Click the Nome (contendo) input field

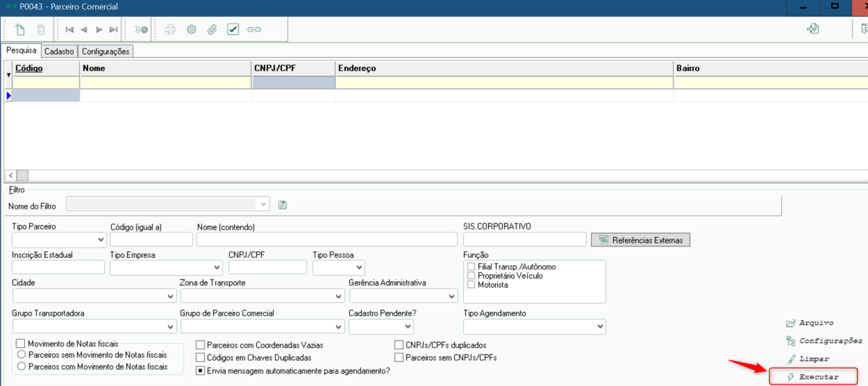pos(327,240)
